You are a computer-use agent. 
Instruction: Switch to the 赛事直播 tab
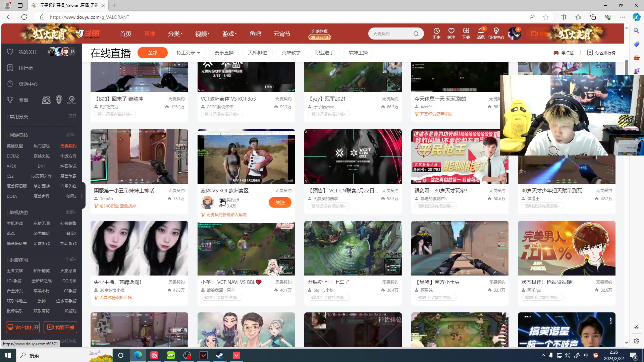[224, 53]
